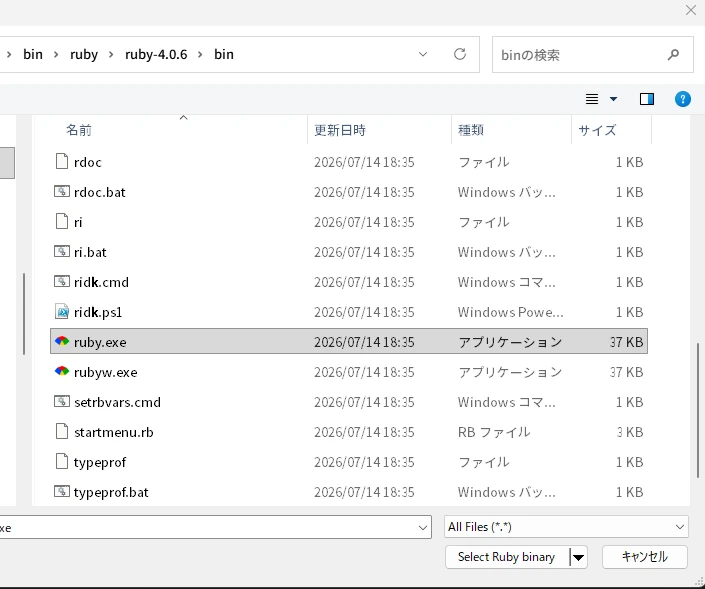705x589 pixels.
Task: Select the ruby.exe file name
Action: [x=100, y=342]
